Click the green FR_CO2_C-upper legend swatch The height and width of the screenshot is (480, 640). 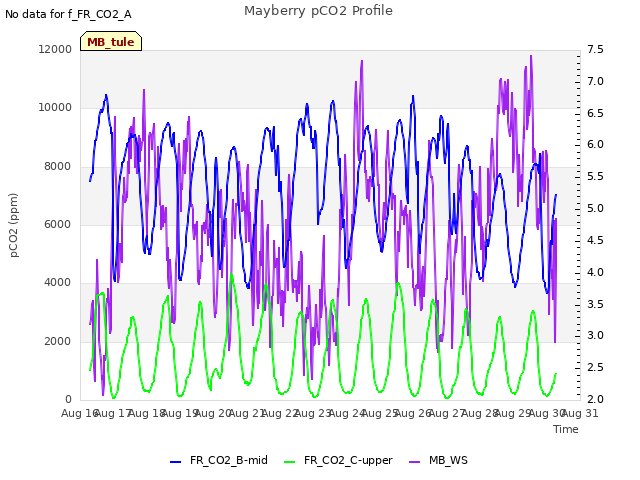click(x=289, y=462)
